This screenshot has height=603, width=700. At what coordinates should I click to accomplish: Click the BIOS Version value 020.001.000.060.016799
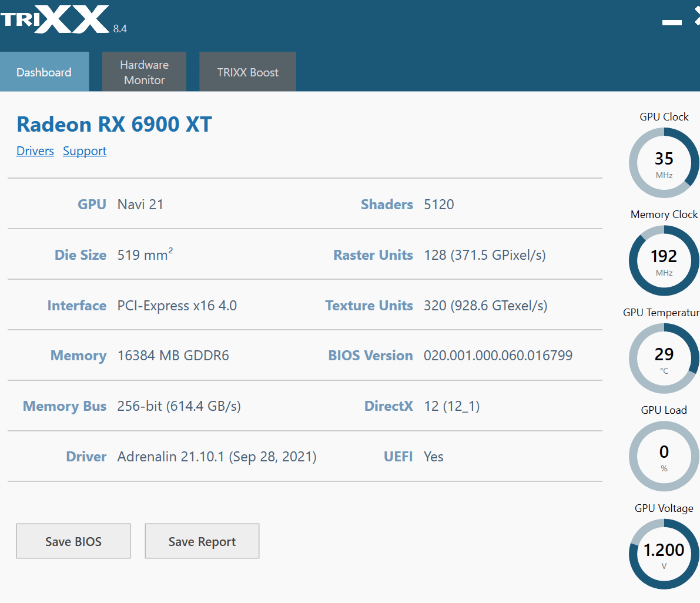[x=498, y=356]
